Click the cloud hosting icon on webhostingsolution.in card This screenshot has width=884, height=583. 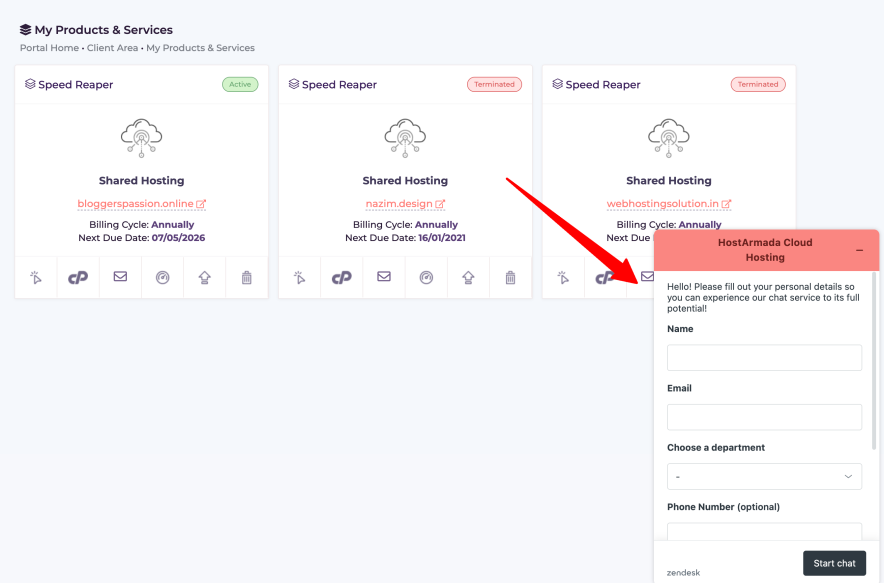tap(669, 138)
